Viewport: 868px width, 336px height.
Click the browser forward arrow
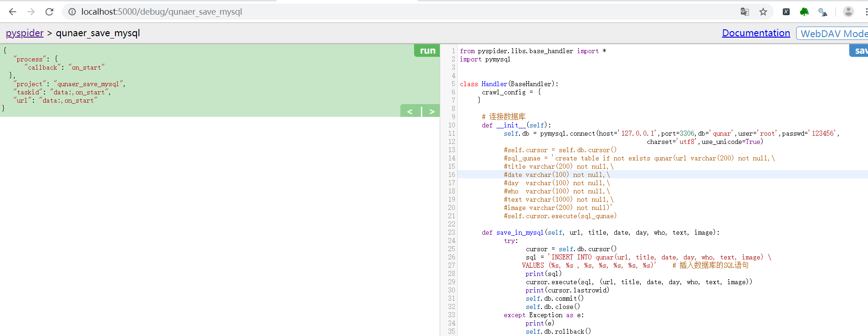coord(31,12)
